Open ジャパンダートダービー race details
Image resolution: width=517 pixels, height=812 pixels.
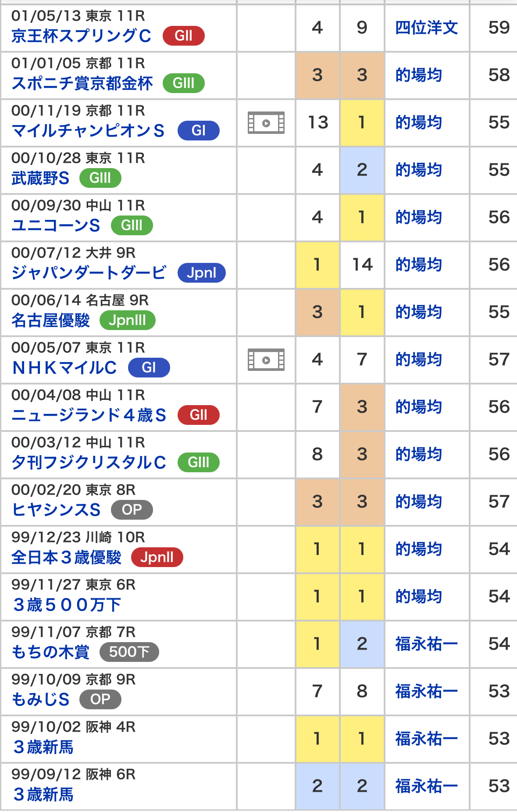(x=89, y=273)
